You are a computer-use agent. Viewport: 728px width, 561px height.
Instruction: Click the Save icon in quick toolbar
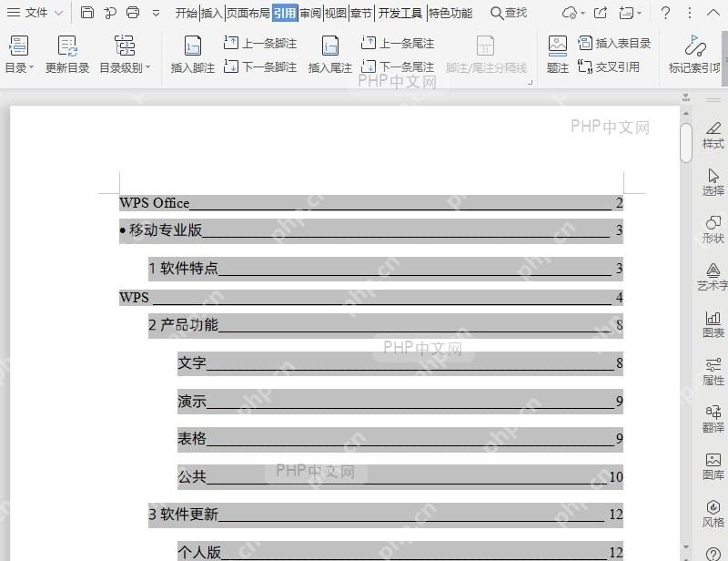coord(86,13)
